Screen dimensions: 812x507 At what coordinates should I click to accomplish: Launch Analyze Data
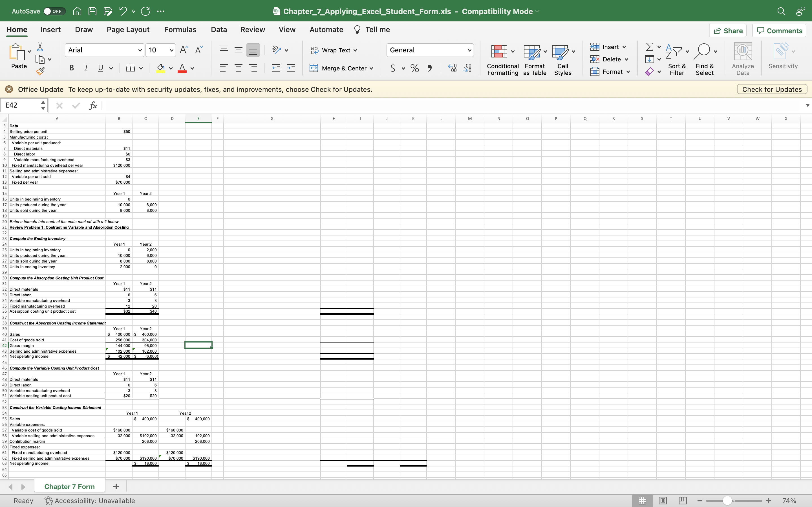(743, 59)
